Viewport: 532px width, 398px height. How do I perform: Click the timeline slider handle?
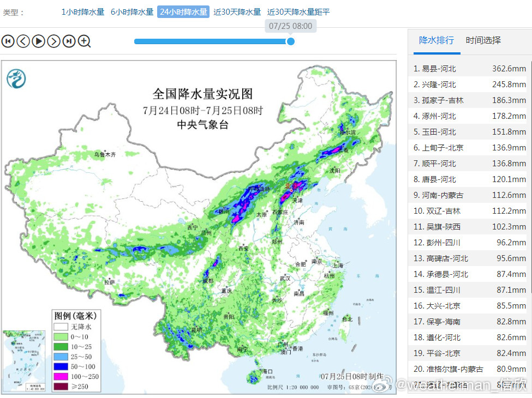coord(290,41)
